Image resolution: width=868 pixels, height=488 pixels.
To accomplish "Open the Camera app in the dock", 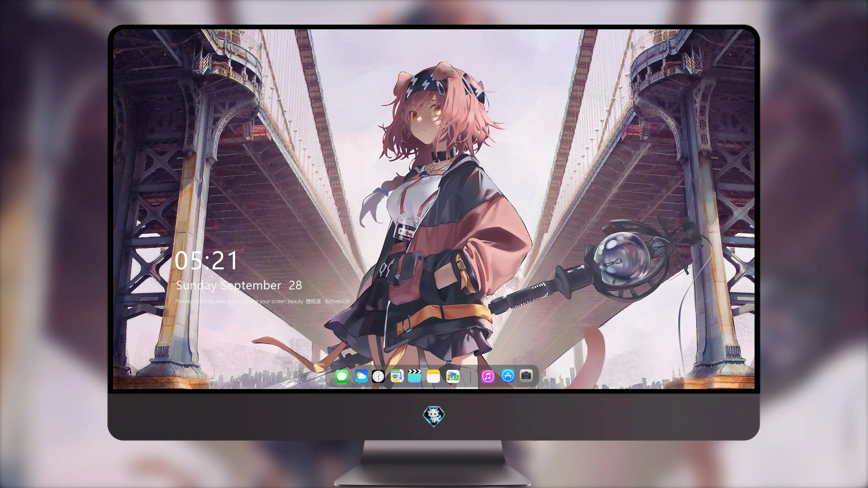I will [x=526, y=375].
